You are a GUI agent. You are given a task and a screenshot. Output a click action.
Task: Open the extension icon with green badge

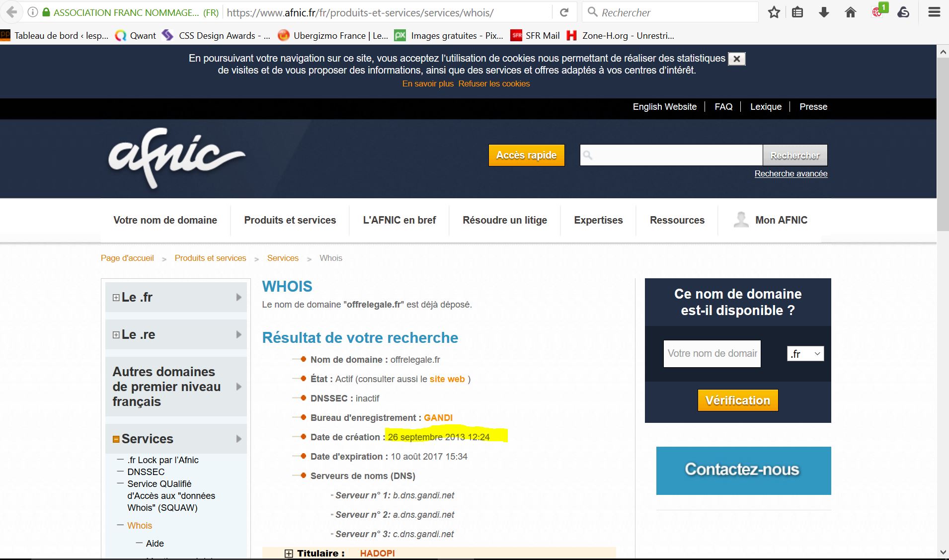(879, 11)
